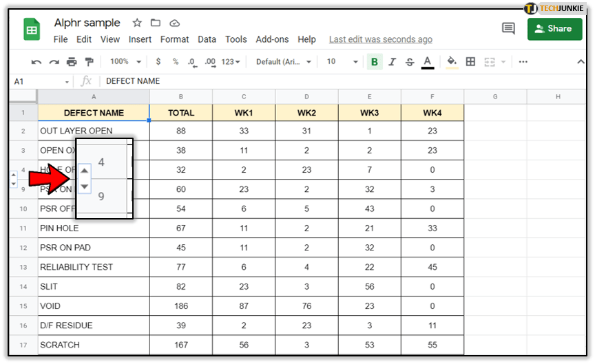Toggle bold formatting button
The image size is (595, 364).
tap(375, 62)
